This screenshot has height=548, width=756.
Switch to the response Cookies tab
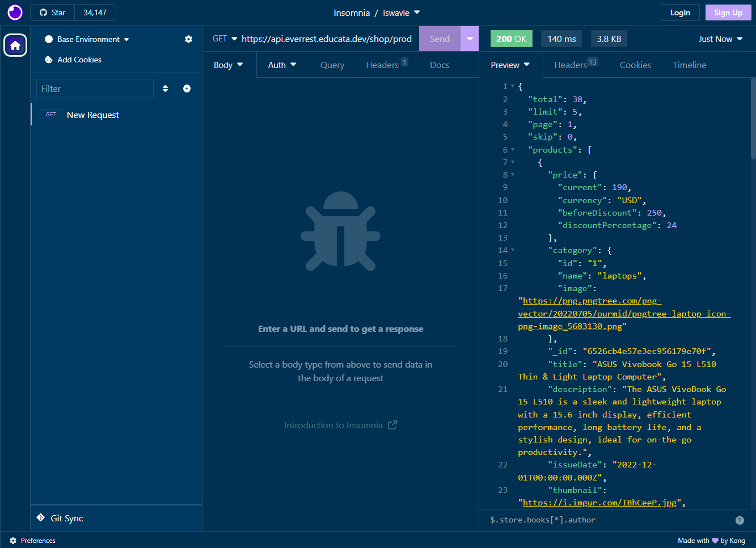pyautogui.click(x=635, y=65)
